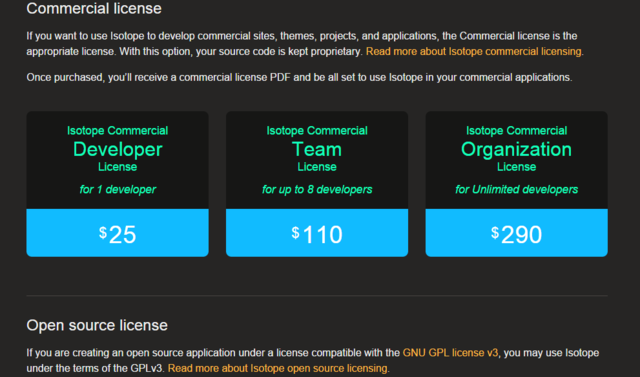Click the word License under Team
Viewport: 640px width, 377px height.
click(317, 167)
